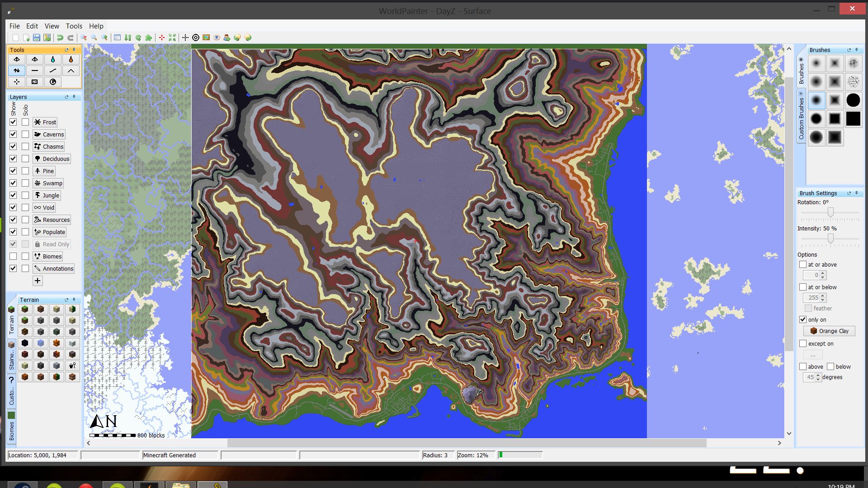
Task: Select the flatten terrain tool
Action: [35, 70]
